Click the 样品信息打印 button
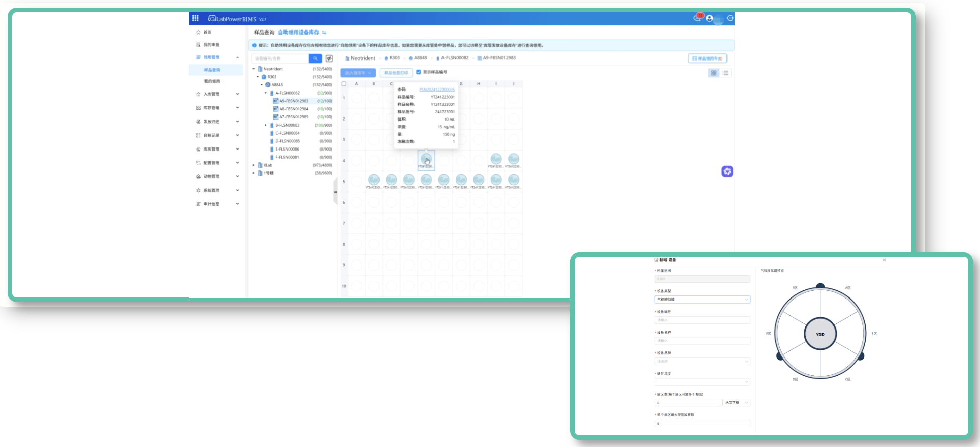Image resolution: width=980 pixels, height=447 pixels. (396, 73)
